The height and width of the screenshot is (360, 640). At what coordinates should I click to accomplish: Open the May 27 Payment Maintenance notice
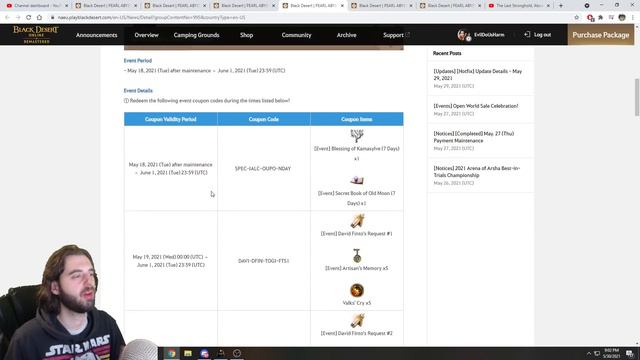473,137
